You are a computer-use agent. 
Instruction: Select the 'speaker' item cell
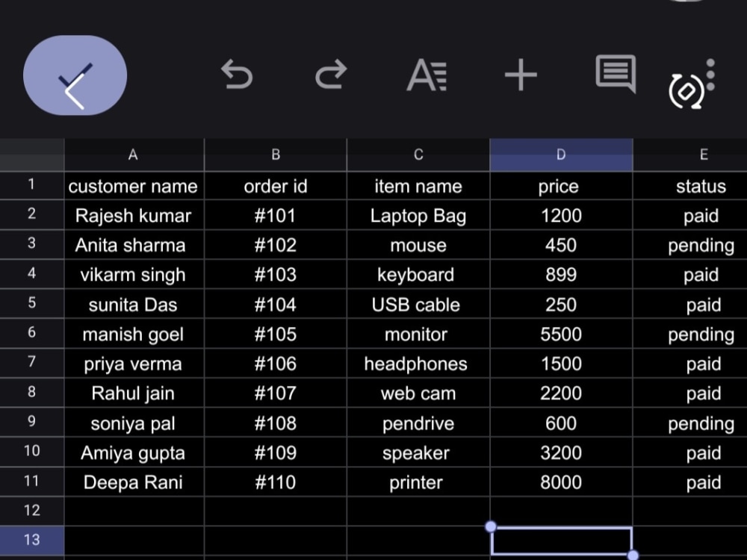[418, 453]
